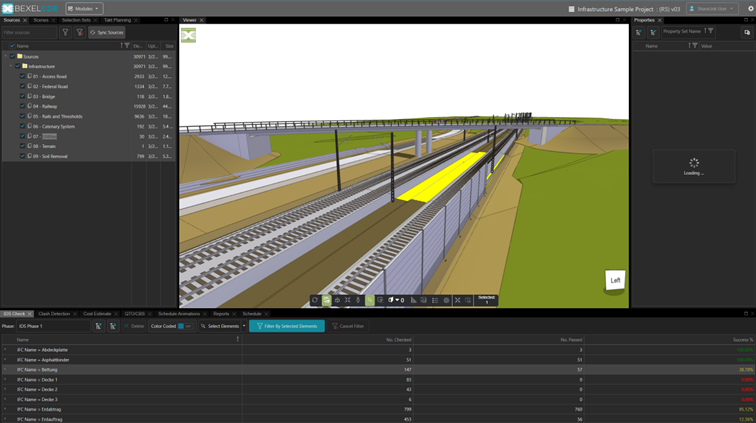Click the Sync Sources button
The width and height of the screenshot is (756, 423).
[x=107, y=32]
